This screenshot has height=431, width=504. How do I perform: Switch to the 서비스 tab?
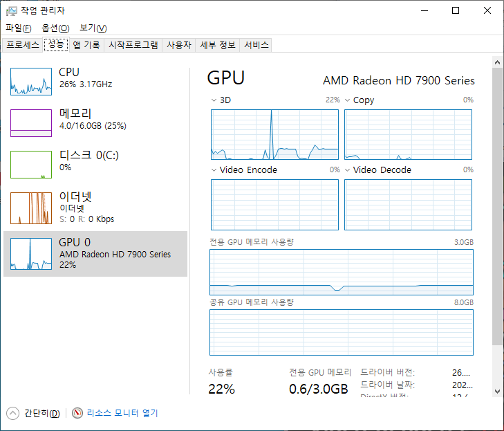coord(256,45)
